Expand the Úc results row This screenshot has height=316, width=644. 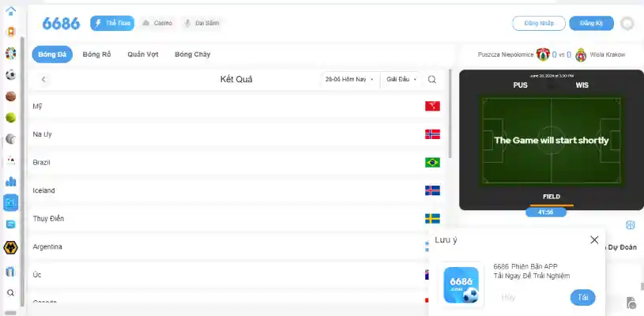236,275
